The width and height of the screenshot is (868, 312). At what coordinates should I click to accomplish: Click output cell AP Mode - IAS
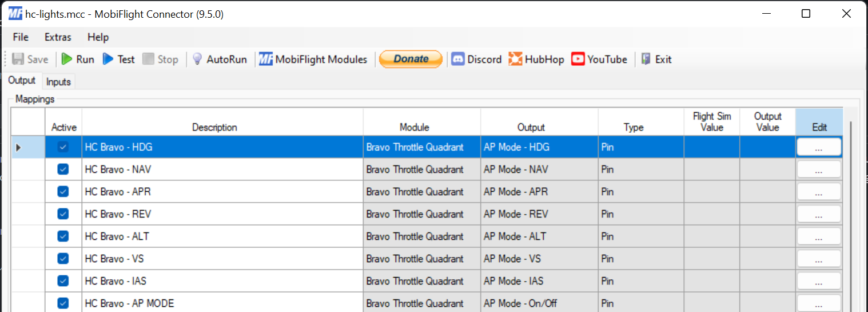(539, 281)
